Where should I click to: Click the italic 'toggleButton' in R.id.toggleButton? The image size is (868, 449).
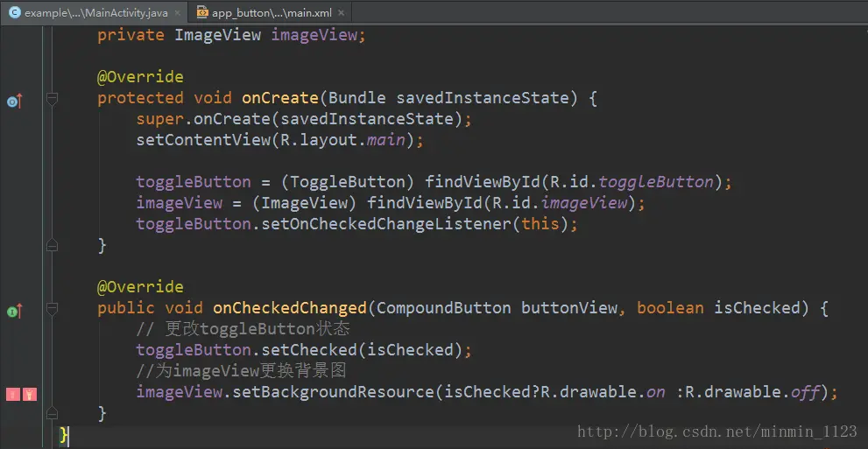pos(656,182)
